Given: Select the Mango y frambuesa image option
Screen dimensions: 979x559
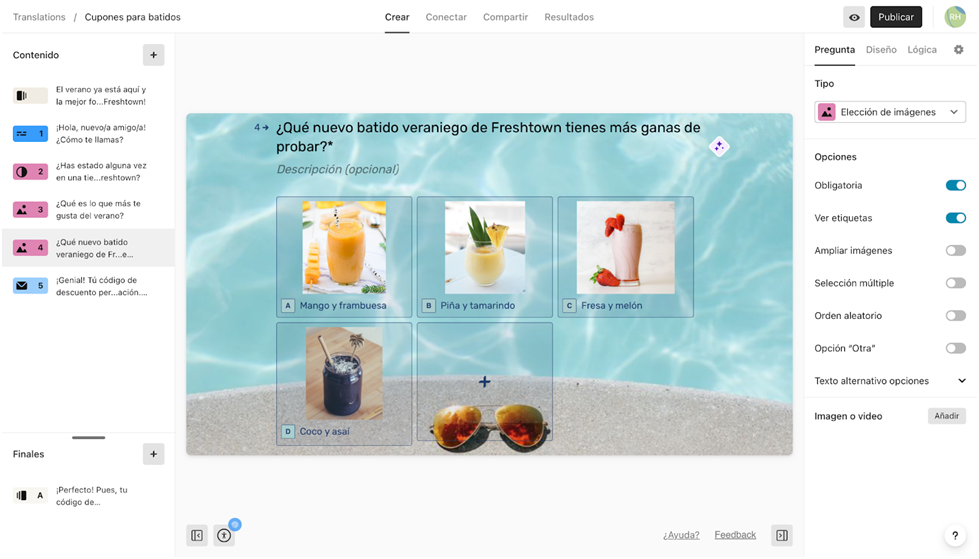Looking at the screenshot, I should click(344, 257).
